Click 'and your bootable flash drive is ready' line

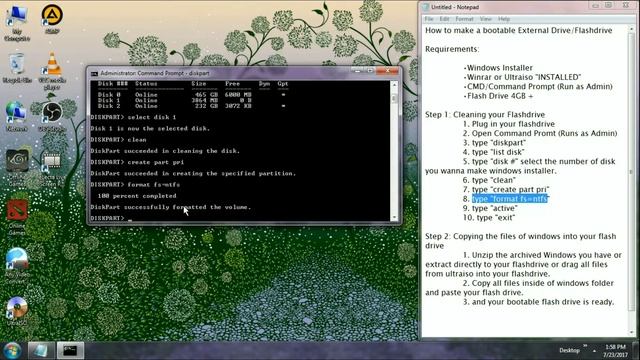(x=538, y=302)
